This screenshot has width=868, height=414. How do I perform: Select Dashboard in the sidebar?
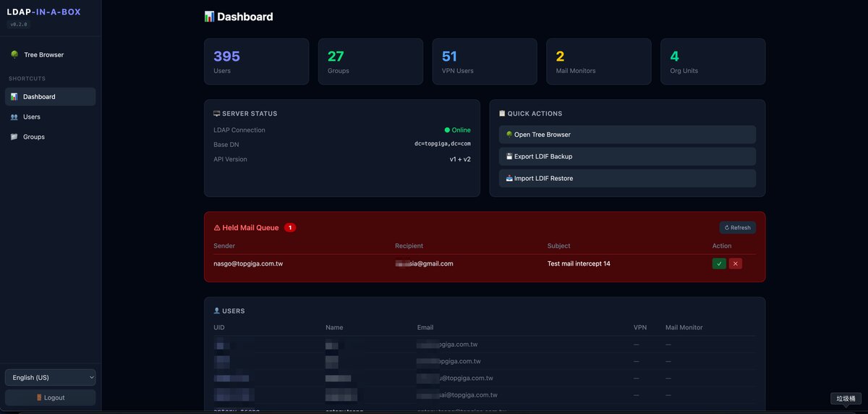point(50,97)
